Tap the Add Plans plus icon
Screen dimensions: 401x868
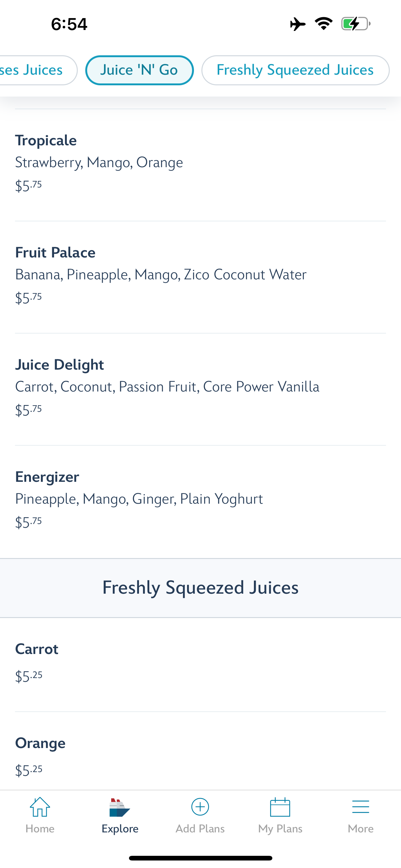click(x=200, y=807)
